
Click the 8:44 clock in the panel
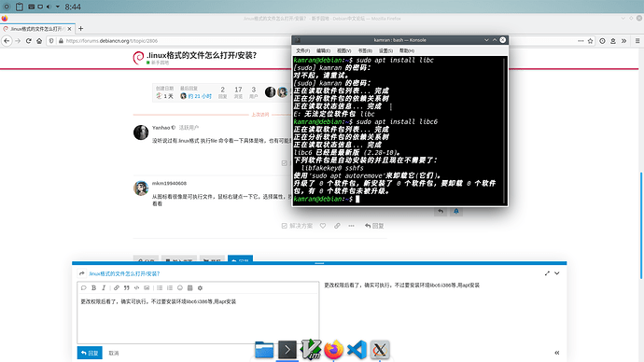[73, 7]
